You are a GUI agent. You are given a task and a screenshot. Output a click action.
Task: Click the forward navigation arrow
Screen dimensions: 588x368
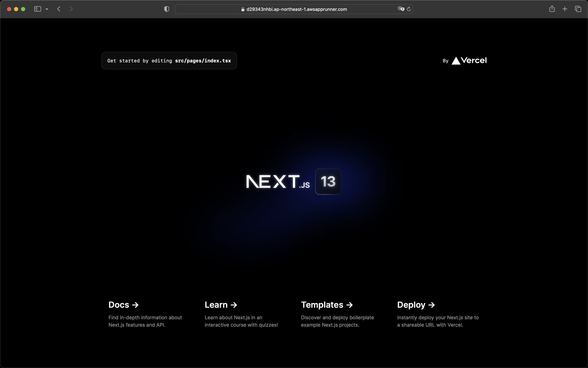[71, 9]
